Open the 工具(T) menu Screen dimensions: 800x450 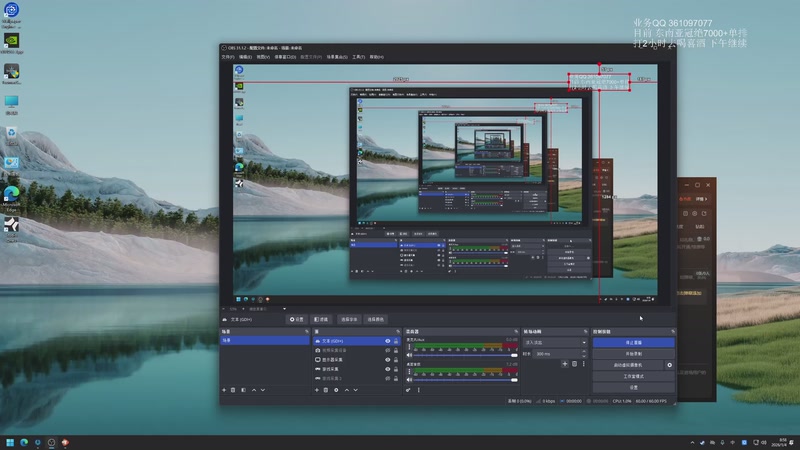[359, 57]
